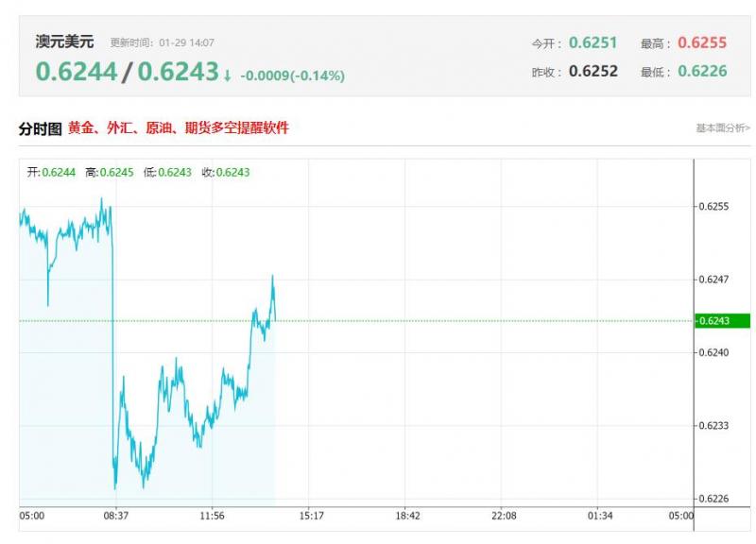Select the 11:56 time axis label

point(212,516)
